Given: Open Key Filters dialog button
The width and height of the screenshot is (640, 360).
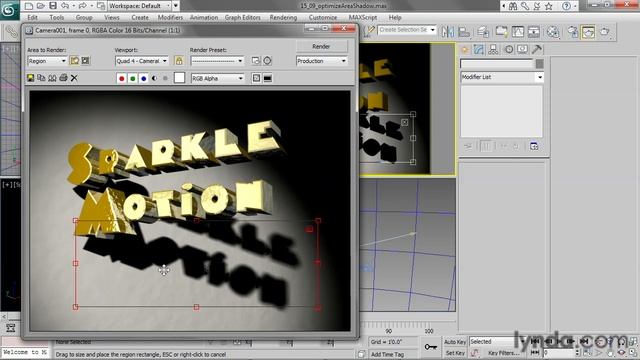Looking at the screenshot, I should pyautogui.click(x=503, y=353).
